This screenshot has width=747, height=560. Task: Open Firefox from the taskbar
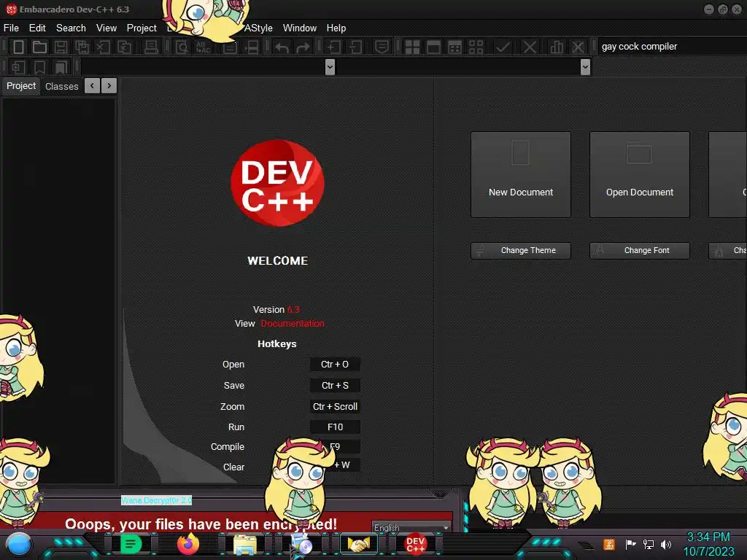tap(187, 544)
